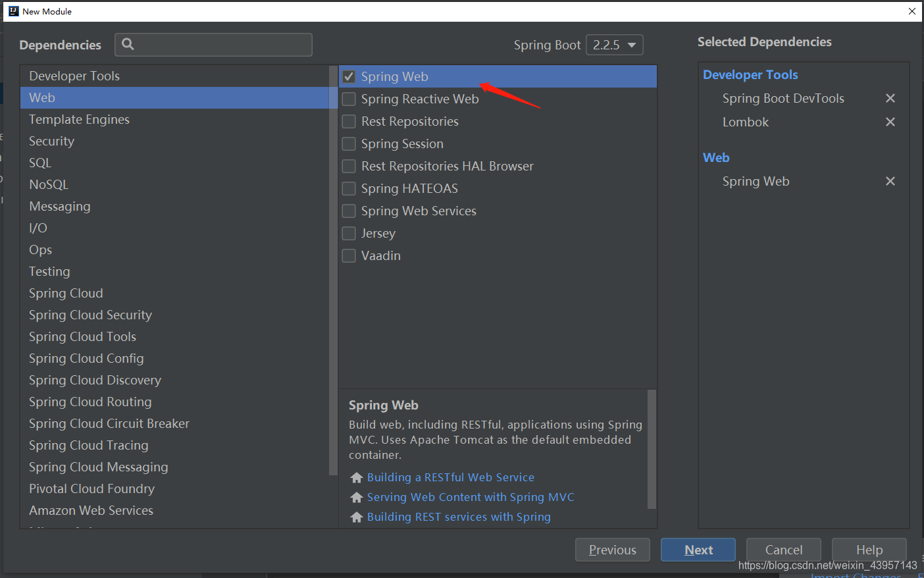Click the categories list scrollbar

[x=333, y=270]
